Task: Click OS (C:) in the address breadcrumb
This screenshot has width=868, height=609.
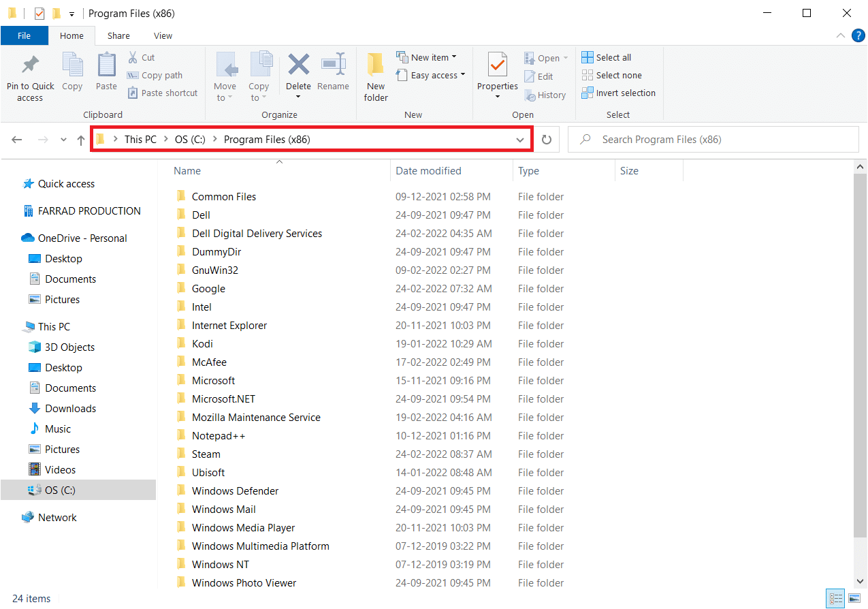Action: [x=191, y=140]
